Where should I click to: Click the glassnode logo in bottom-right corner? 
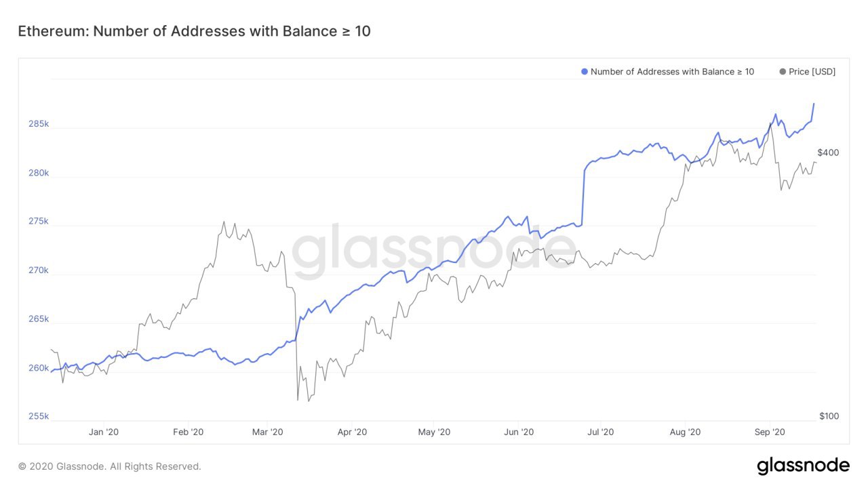tap(803, 466)
